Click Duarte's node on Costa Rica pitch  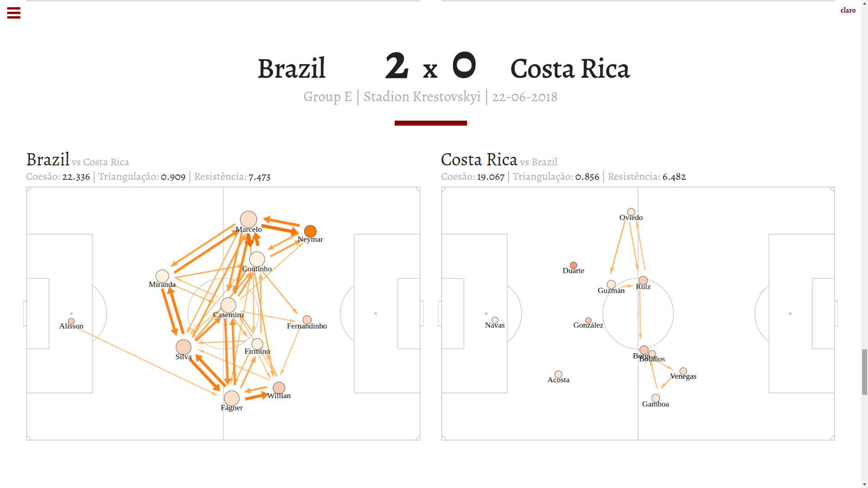(x=573, y=266)
